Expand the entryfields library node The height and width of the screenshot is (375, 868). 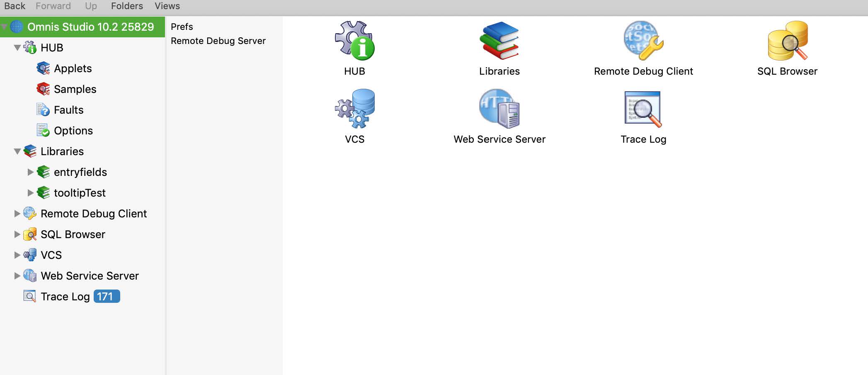pyautogui.click(x=30, y=172)
